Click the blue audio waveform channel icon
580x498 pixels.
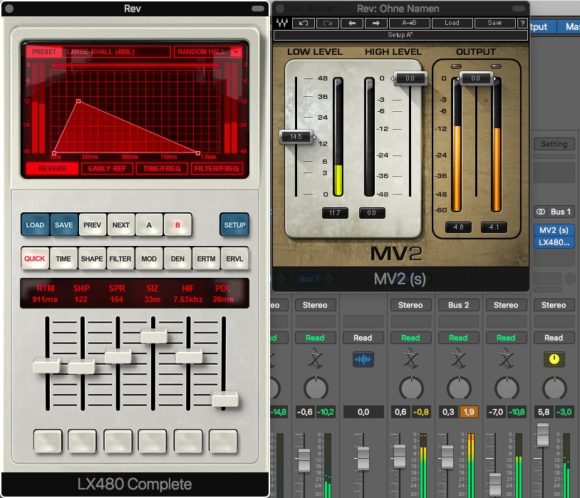coord(363,359)
